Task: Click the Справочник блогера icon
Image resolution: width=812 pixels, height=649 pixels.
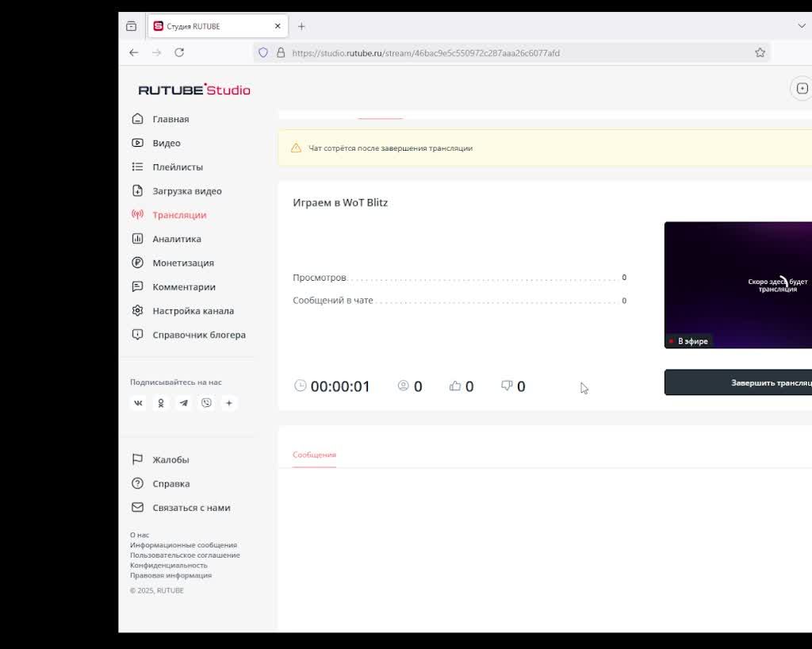Action: [x=137, y=335]
